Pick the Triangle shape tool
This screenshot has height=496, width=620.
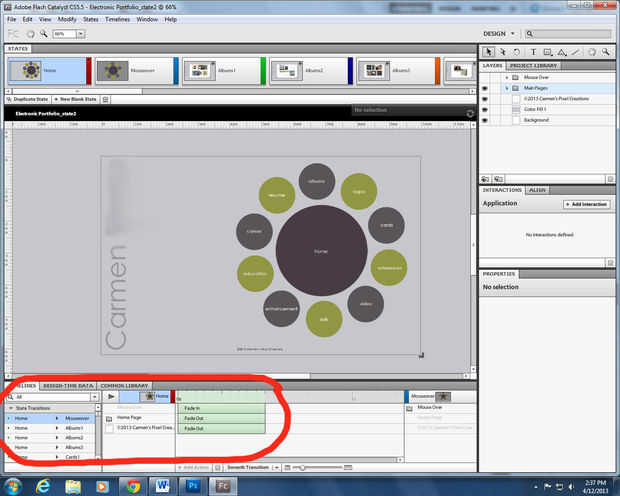[562, 52]
